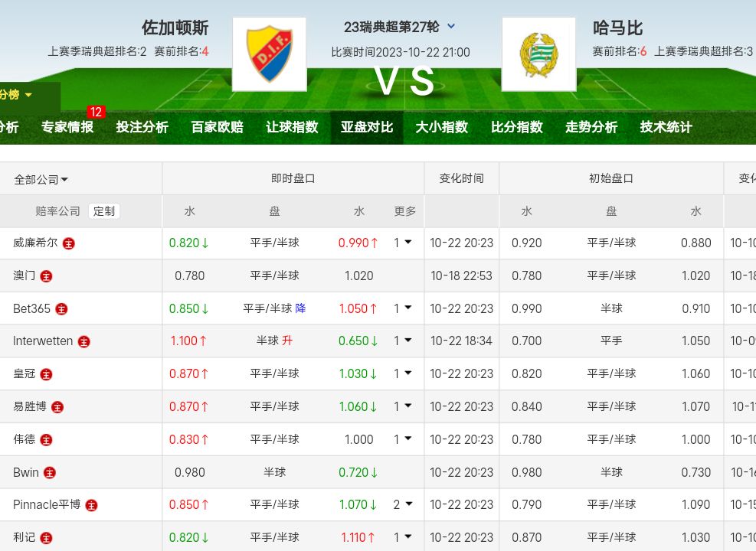Viewport: 756px width, 551px height.
Task: Click the Djurgården team crest logo
Action: (x=269, y=54)
